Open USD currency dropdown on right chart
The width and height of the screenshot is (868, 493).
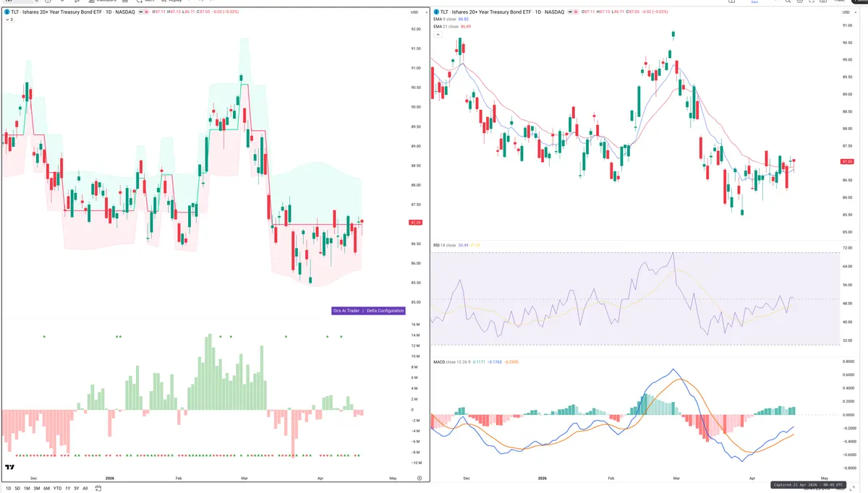848,12
